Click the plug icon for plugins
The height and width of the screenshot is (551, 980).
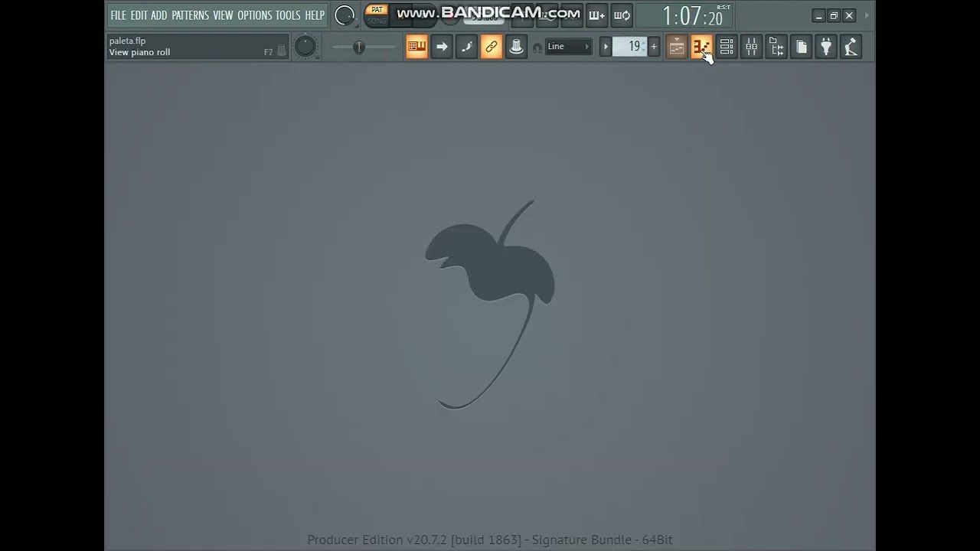pyautogui.click(x=826, y=47)
